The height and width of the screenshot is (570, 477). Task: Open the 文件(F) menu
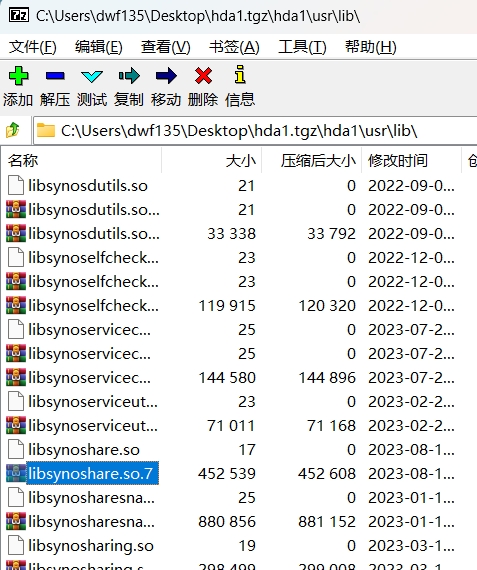(33, 47)
